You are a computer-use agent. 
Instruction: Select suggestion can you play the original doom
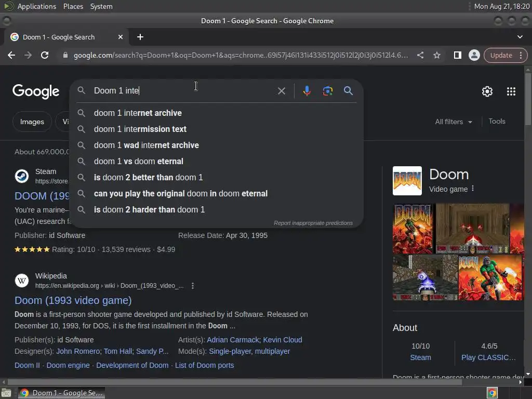(x=217, y=193)
